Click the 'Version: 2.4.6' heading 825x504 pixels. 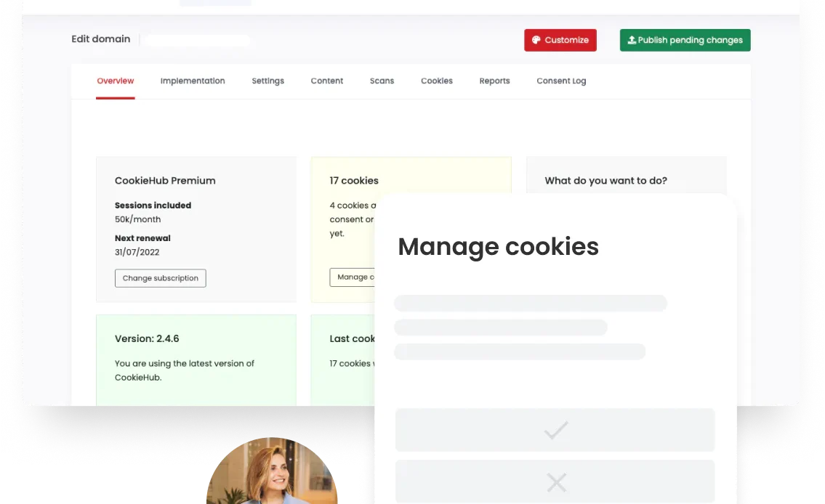147,339
